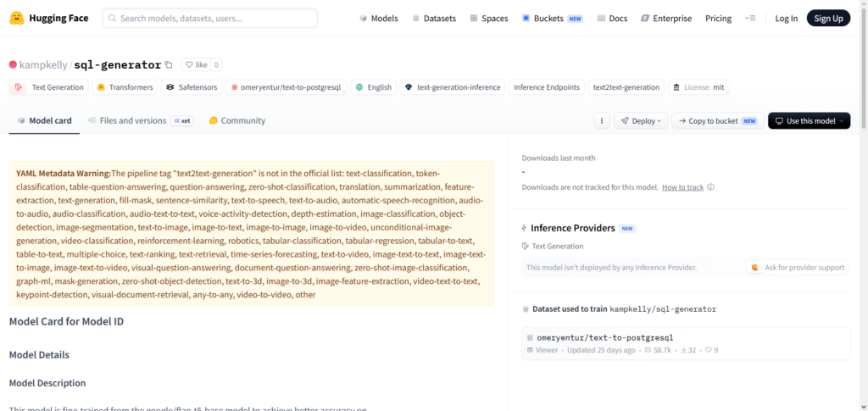
Task: Switch to the Community tab
Action: click(237, 120)
